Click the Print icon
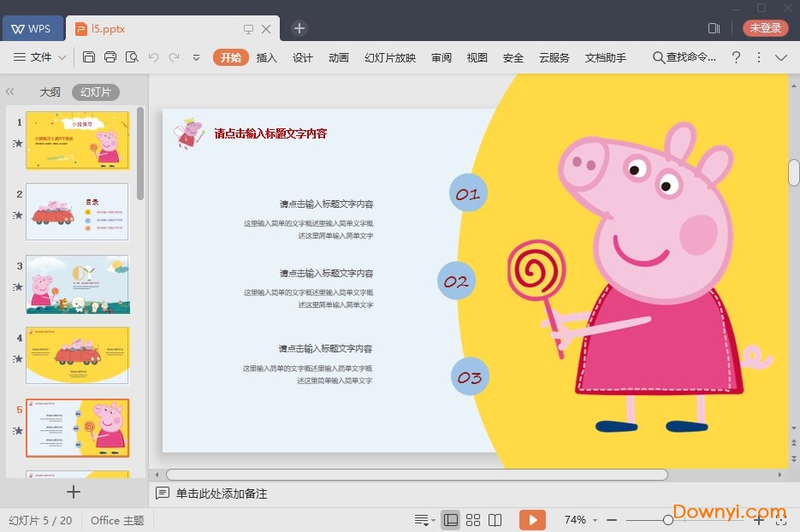The height and width of the screenshot is (532, 800). coord(110,57)
